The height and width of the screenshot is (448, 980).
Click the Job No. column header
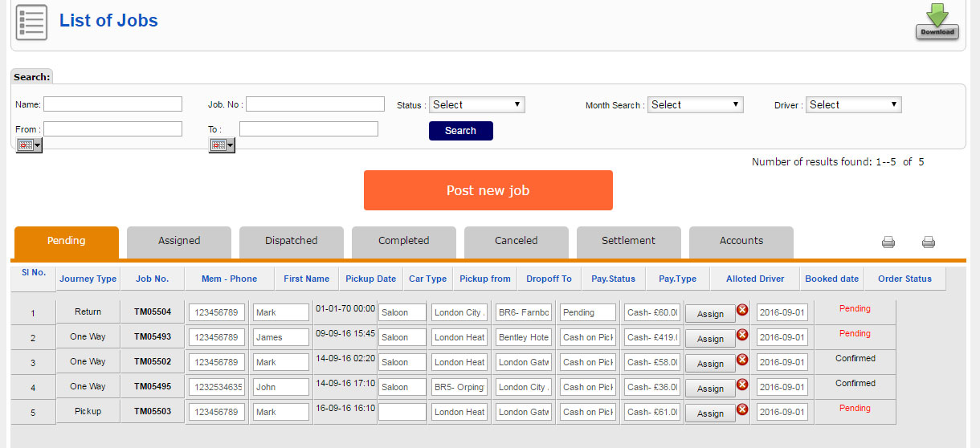tap(153, 279)
